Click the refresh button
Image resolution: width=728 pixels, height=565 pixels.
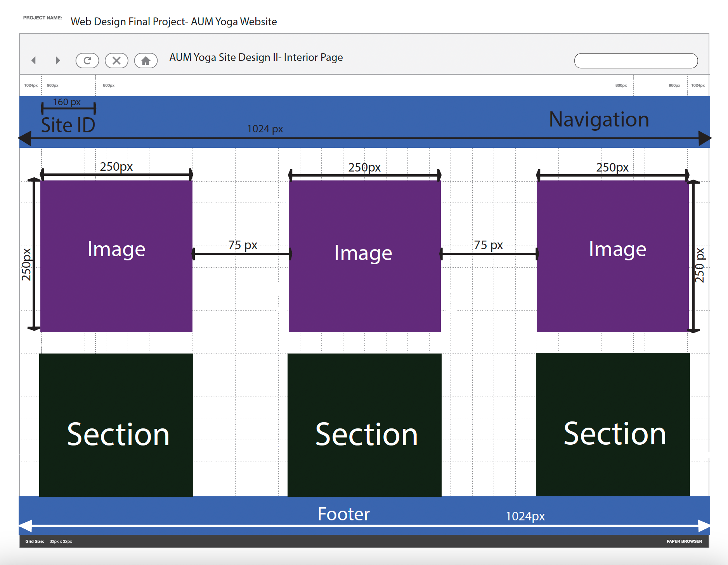click(x=87, y=61)
